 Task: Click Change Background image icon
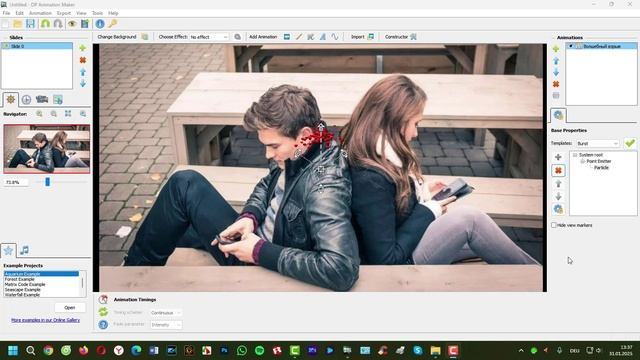tap(145, 37)
